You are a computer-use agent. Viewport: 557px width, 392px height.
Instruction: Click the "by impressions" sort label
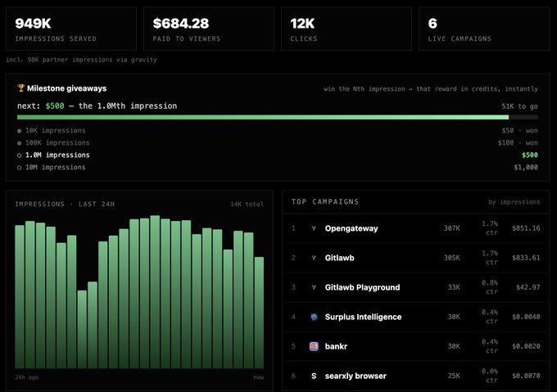(x=514, y=202)
